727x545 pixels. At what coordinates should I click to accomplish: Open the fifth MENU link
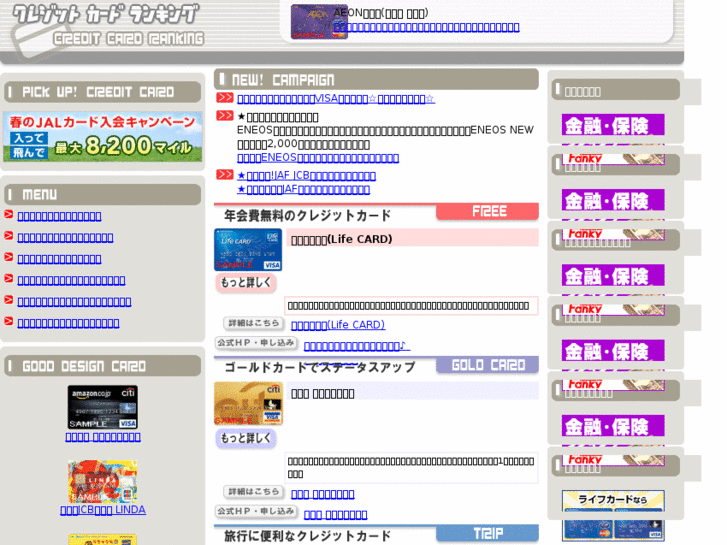pos(74,301)
